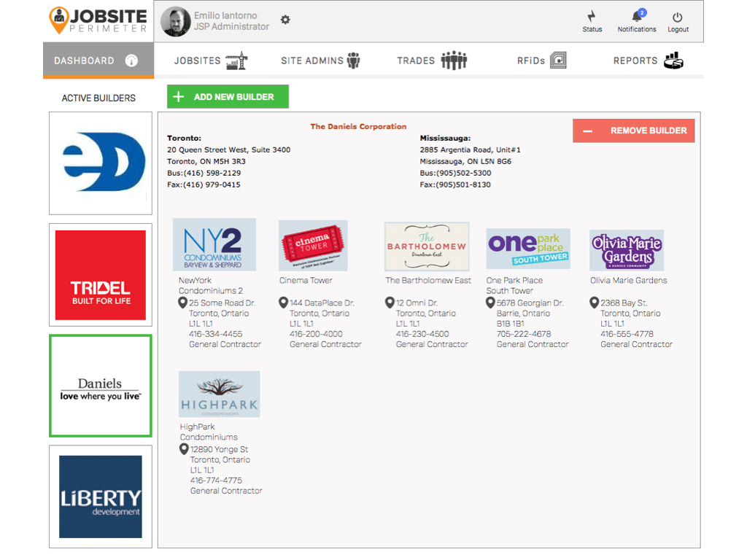Click the One Park Place South Tower name
This screenshot has width=747, height=560.
tap(514, 286)
